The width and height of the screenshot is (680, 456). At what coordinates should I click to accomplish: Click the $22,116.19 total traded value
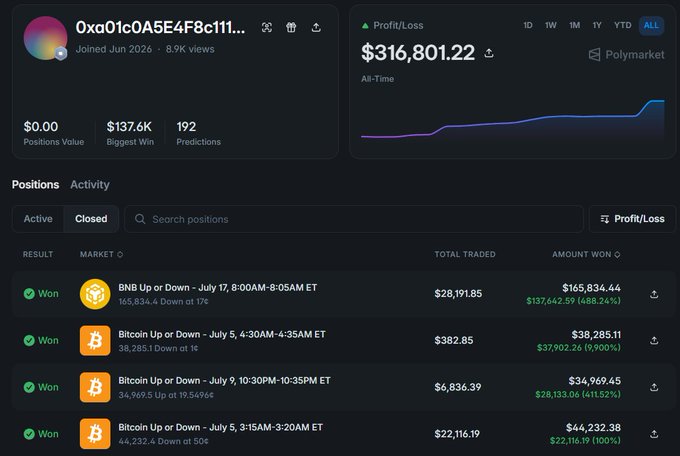[457, 434]
